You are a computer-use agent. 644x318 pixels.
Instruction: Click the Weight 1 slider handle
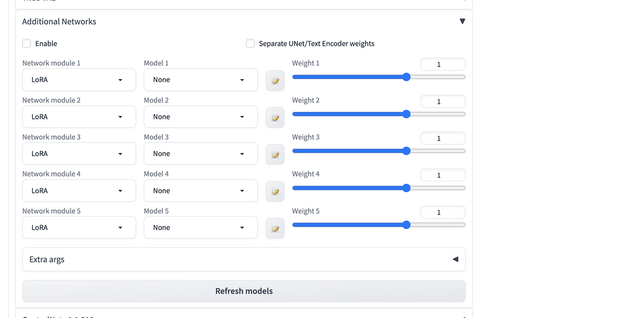point(406,77)
